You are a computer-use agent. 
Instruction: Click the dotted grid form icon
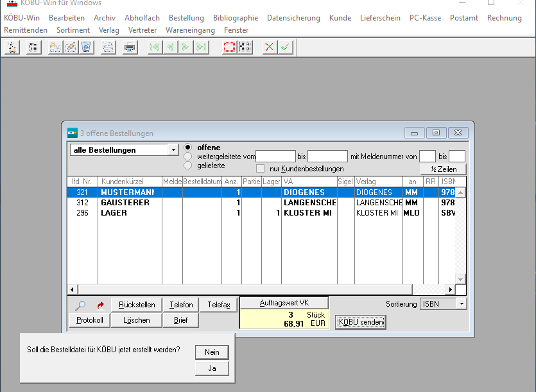coord(245,47)
